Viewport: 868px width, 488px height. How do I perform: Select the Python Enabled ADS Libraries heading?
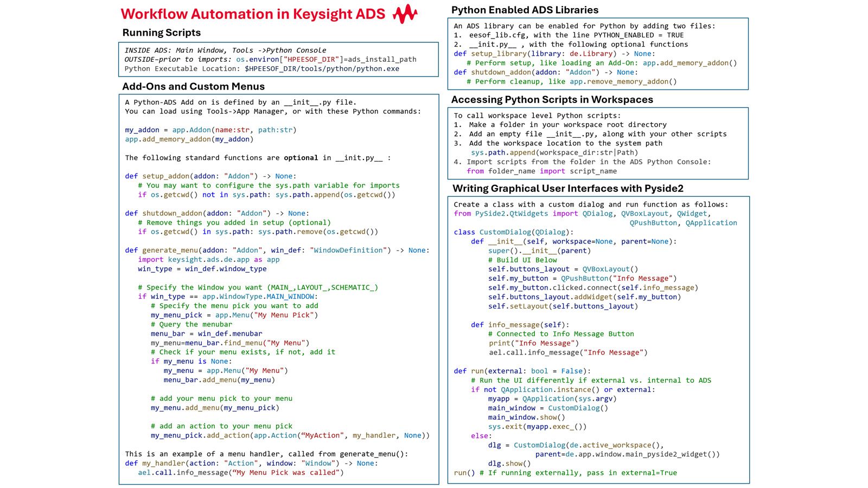[x=525, y=10]
